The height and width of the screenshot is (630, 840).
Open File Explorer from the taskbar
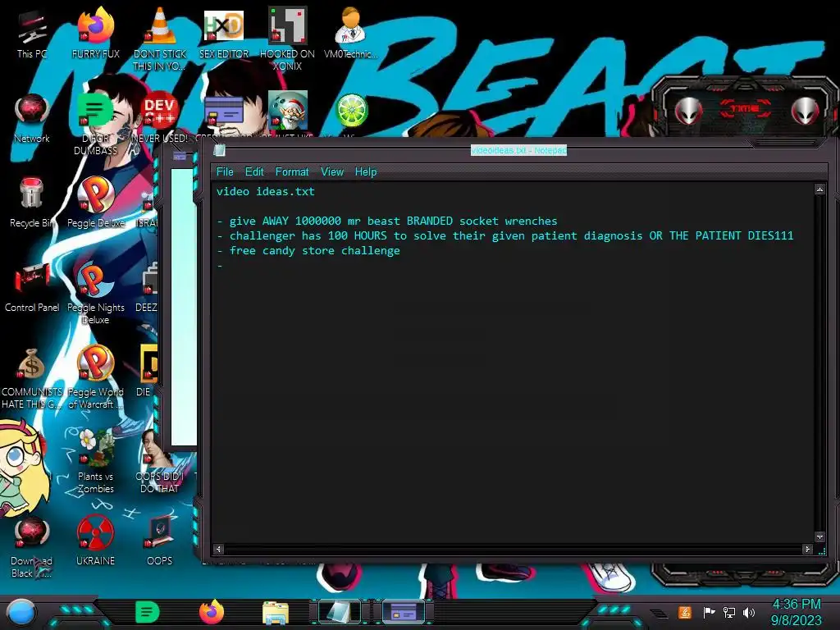276,614
